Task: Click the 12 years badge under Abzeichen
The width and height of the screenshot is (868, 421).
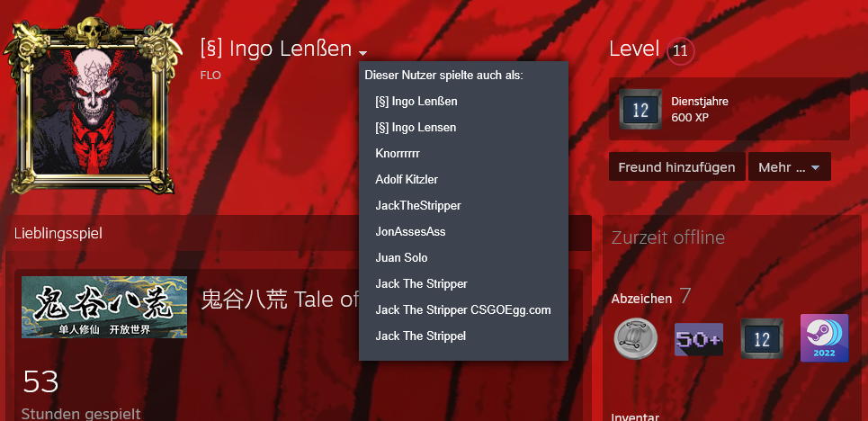Action: tap(762, 338)
